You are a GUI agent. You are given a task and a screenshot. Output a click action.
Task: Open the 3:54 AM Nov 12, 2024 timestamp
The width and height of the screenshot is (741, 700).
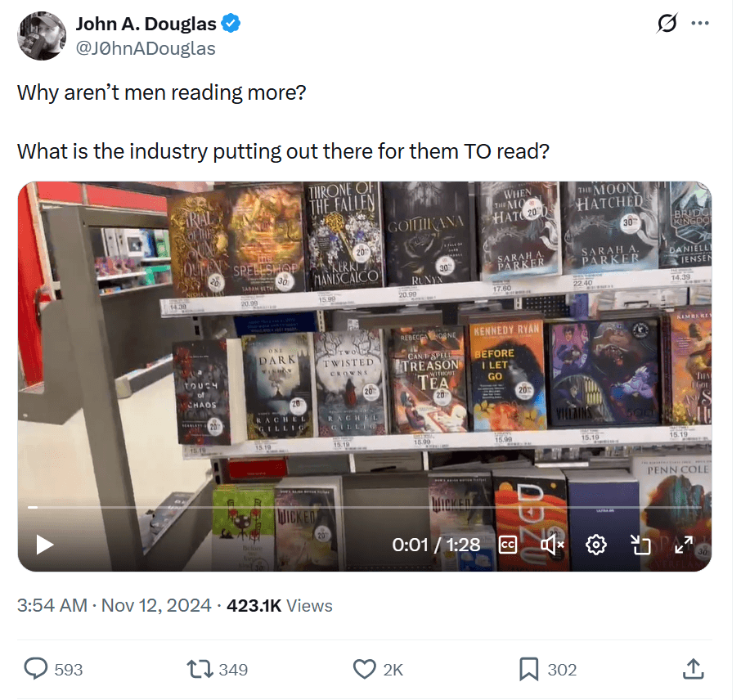tap(114, 605)
